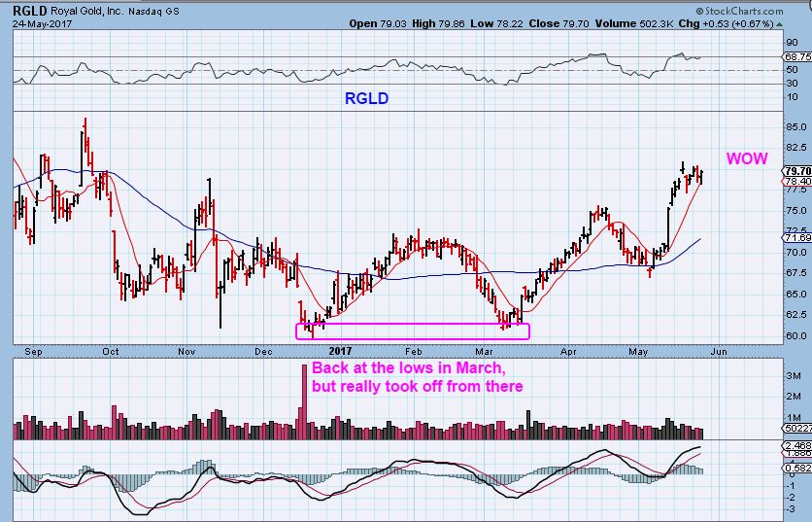Image resolution: width=812 pixels, height=522 pixels.
Task: Click the 'Chg +0.53 (+0.67%)' value
Action: coord(726,24)
